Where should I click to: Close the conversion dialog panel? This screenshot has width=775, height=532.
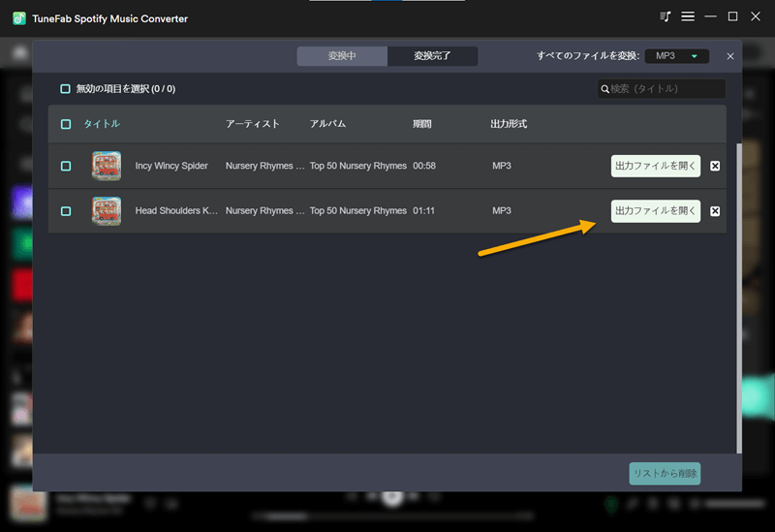(730, 56)
